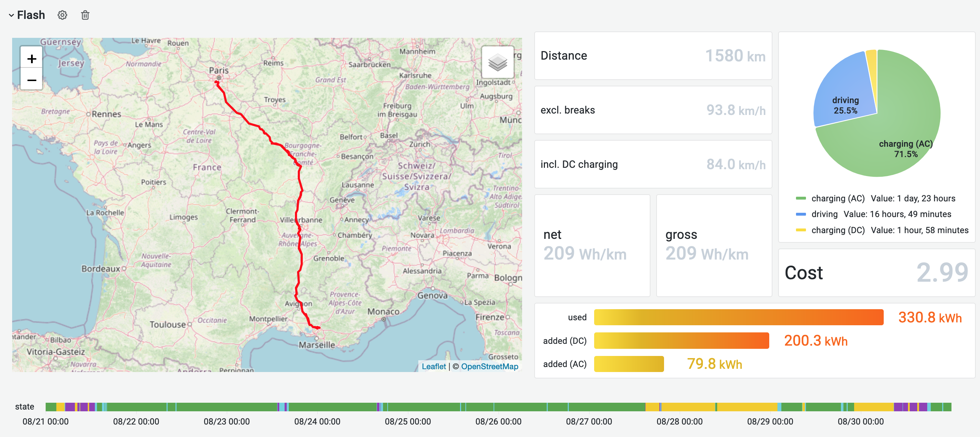This screenshot has height=437, width=980.
Task: Click the added (AC) 79.8 kWh bar
Action: pyautogui.click(x=629, y=364)
